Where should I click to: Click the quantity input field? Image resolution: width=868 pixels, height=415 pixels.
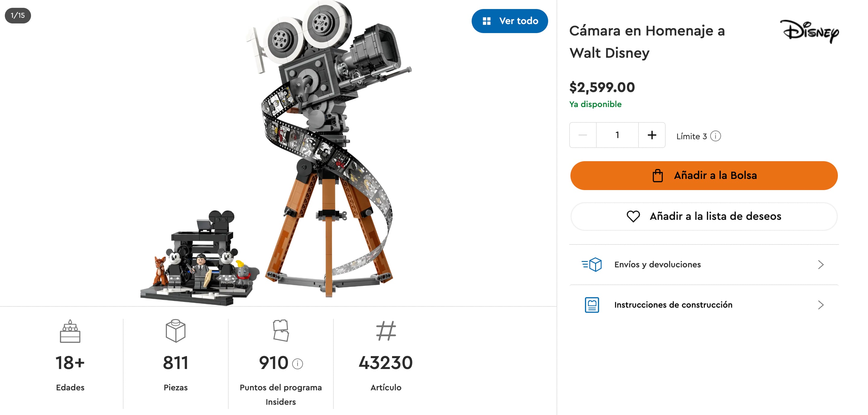coord(617,135)
